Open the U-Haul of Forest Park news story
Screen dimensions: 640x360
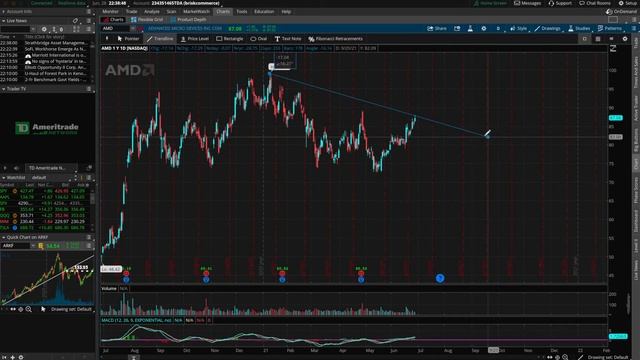click(x=55, y=73)
